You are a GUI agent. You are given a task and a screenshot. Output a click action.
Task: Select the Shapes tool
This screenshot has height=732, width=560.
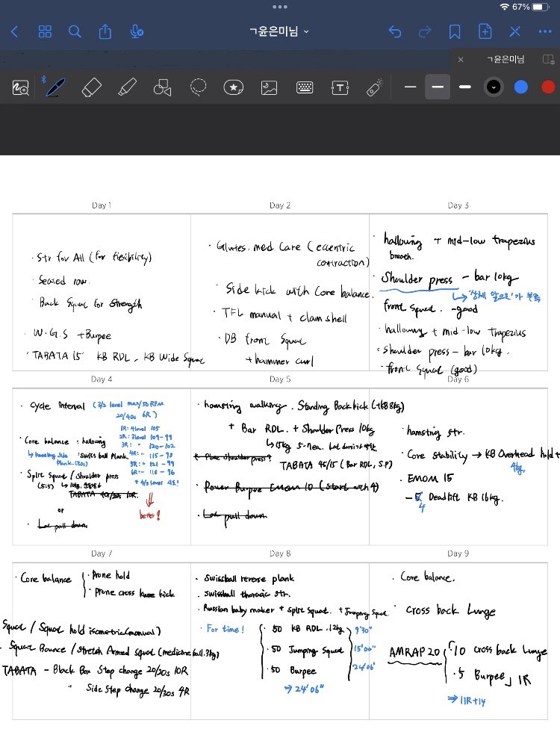click(162, 87)
